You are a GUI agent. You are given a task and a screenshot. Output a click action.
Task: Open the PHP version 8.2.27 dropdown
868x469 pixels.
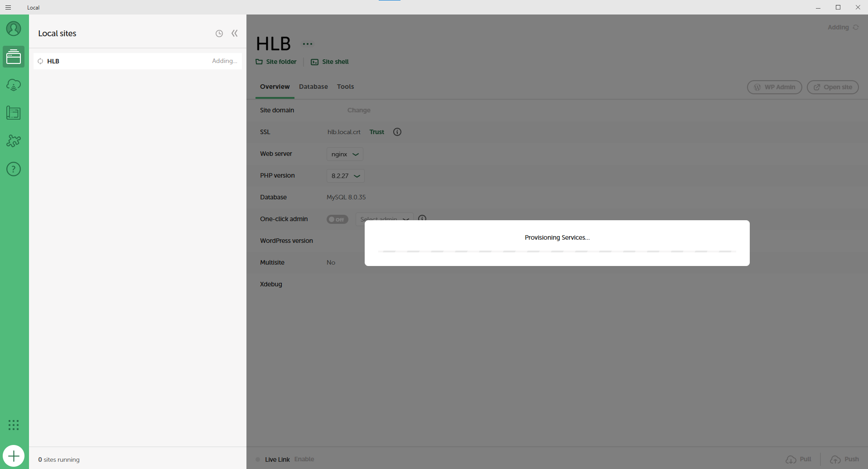pos(345,175)
